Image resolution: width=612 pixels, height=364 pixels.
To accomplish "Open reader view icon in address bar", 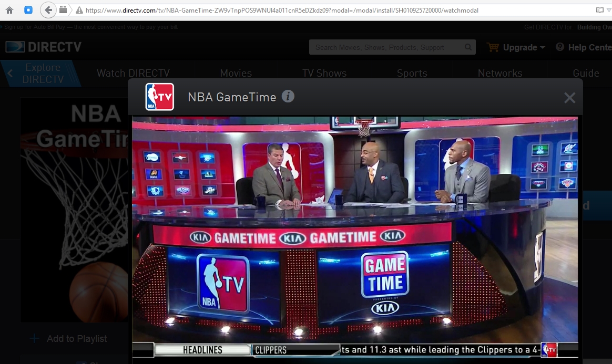I will coord(599,10).
